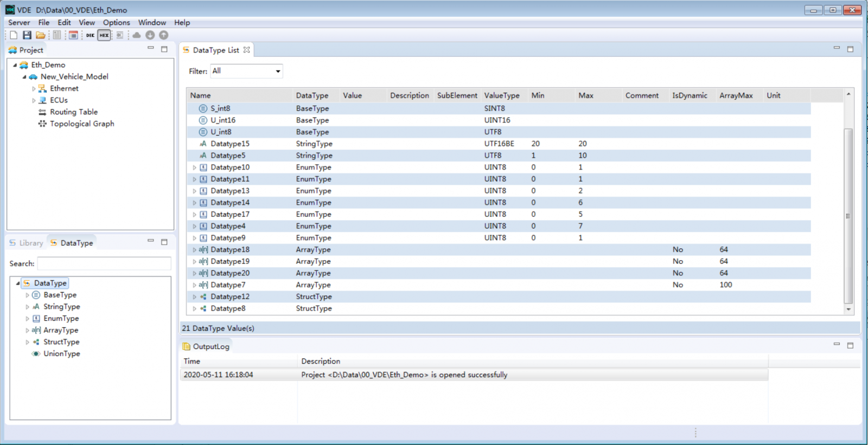Screen dimensions: 868x445
Task: Select the OutputLog project opened entry
Action: click(x=474, y=375)
